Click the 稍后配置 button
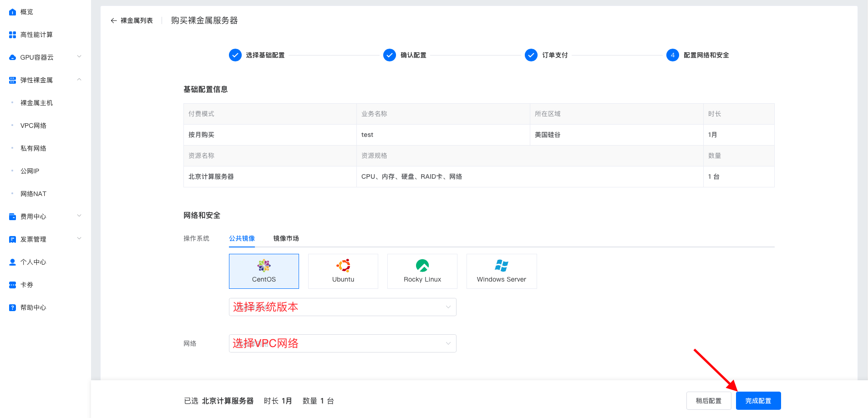The height and width of the screenshot is (418, 868). click(708, 401)
